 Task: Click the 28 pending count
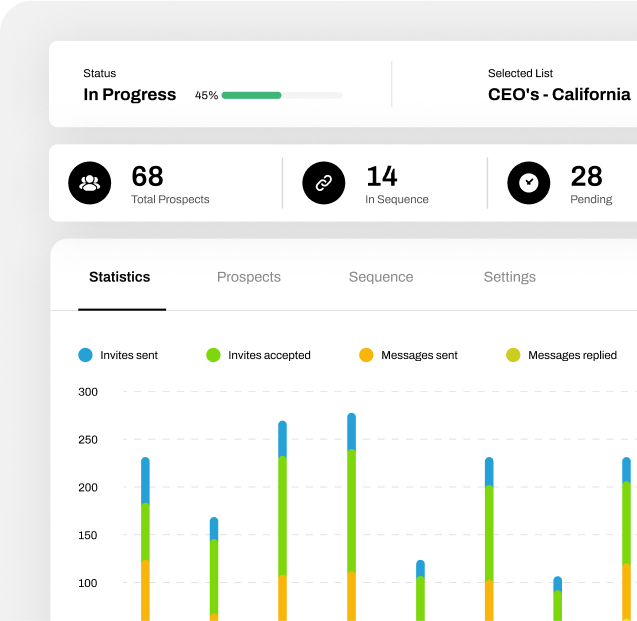click(x=586, y=176)
